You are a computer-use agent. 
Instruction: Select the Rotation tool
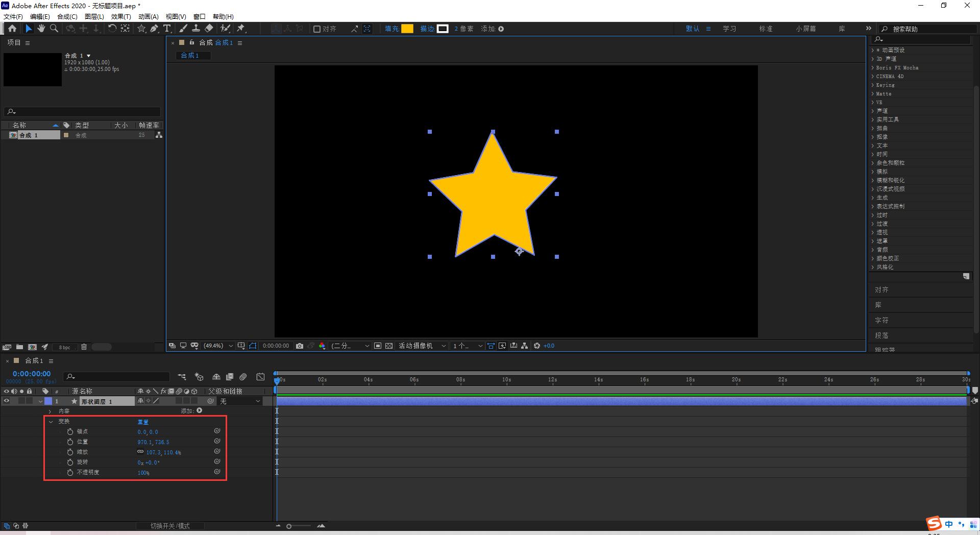pos(112,29)
